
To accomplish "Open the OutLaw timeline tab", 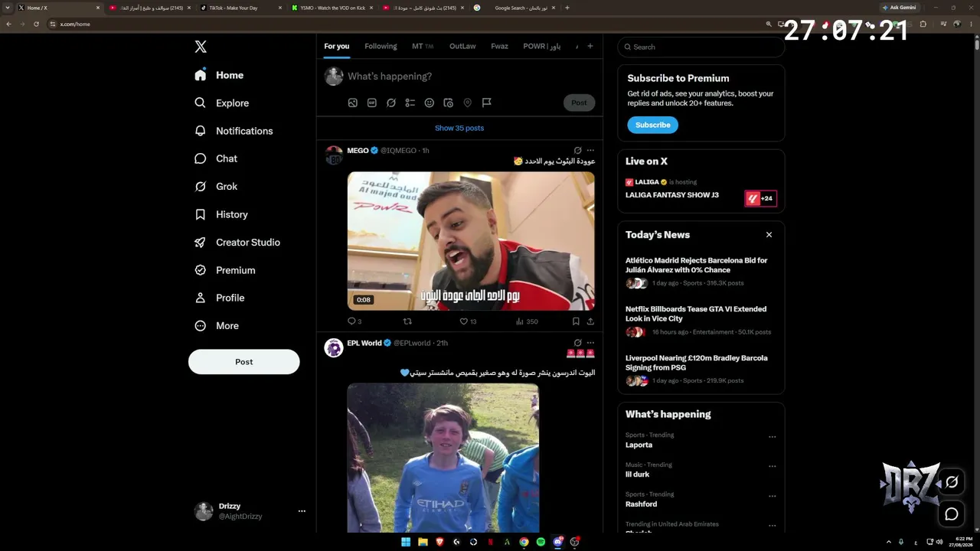I will (x=462, y=47).
